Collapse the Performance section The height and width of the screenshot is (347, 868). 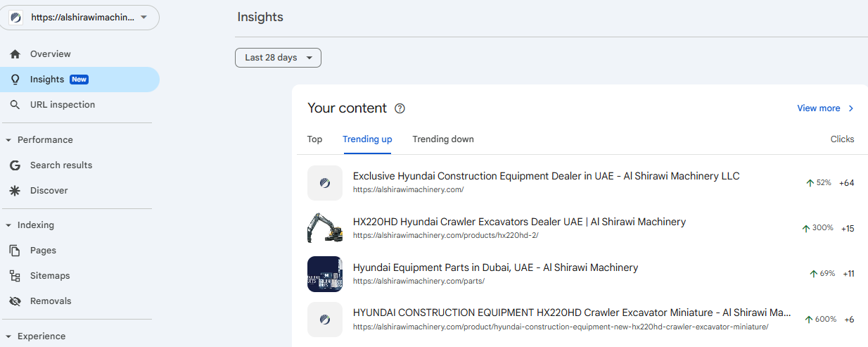pos(40,140)
